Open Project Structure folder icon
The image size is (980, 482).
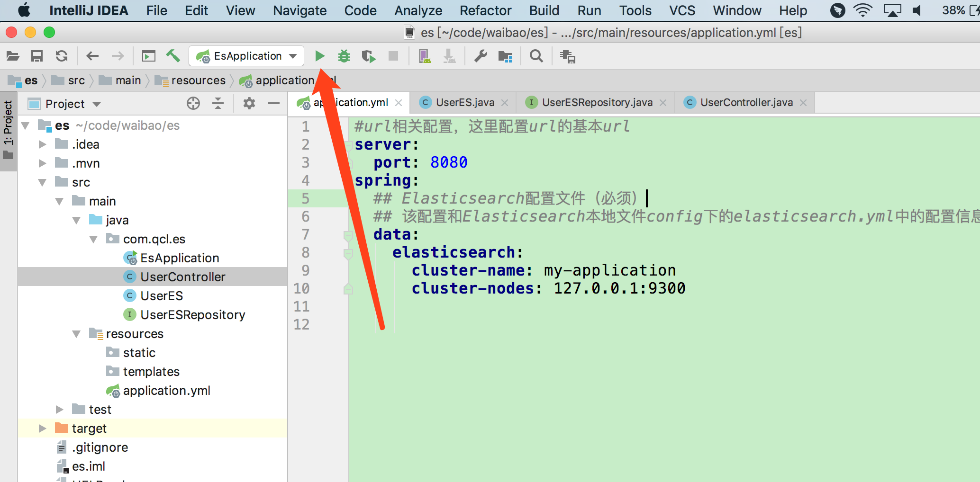[505, 56]
